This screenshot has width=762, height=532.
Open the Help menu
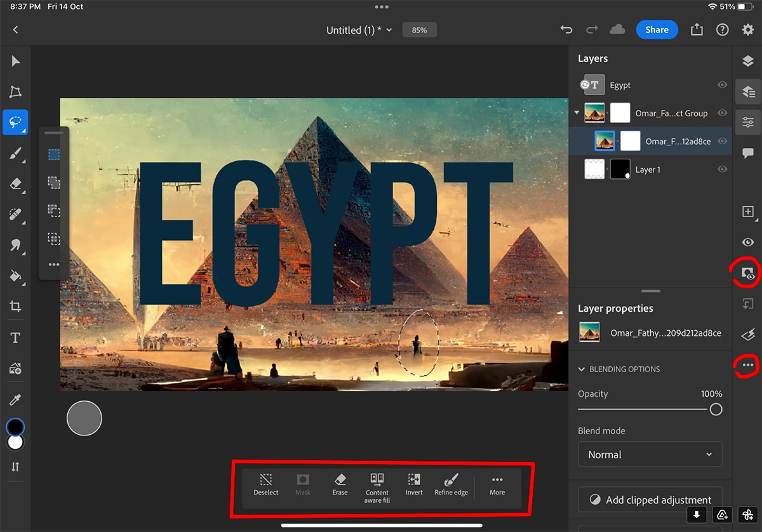pyautogui.click(x=722, y=30)
